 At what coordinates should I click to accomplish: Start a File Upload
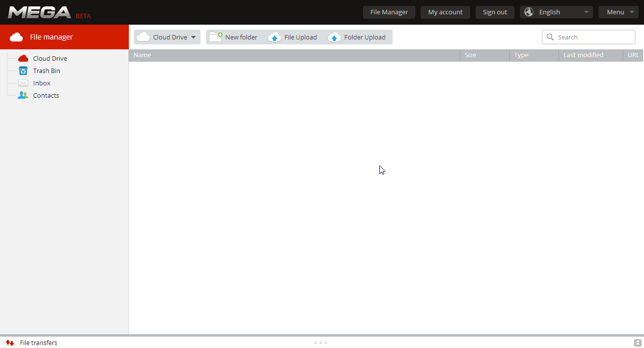coord(293,37)
